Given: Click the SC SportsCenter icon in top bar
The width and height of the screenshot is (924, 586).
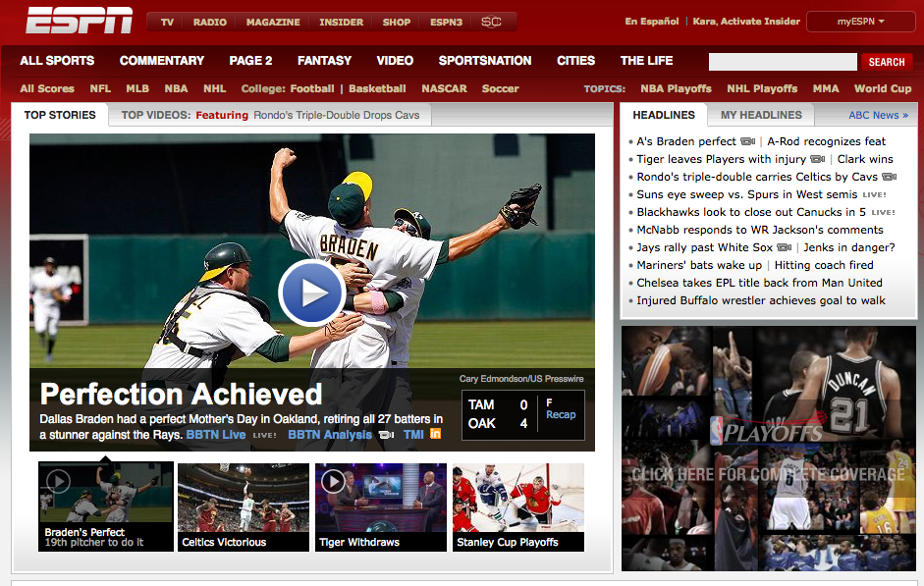Looking at the screenshot, I should click(491, 22).
